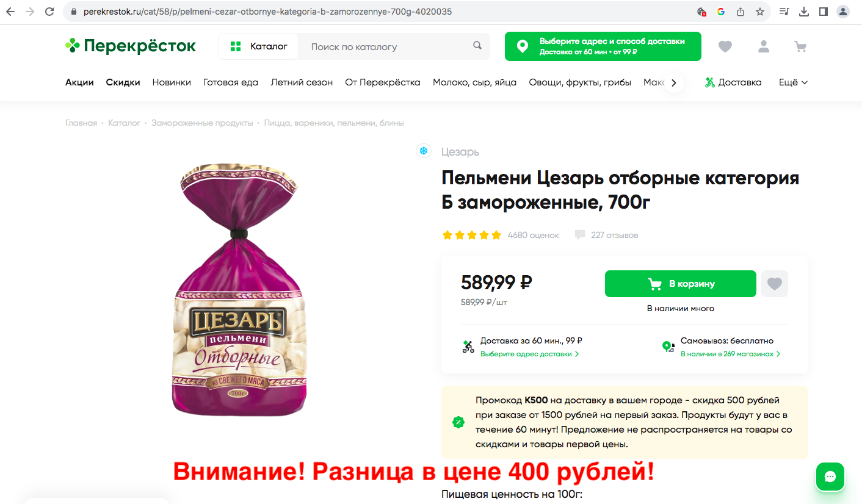
Task: Open favorites heart icon in header
Action: (x=725, y=46)
